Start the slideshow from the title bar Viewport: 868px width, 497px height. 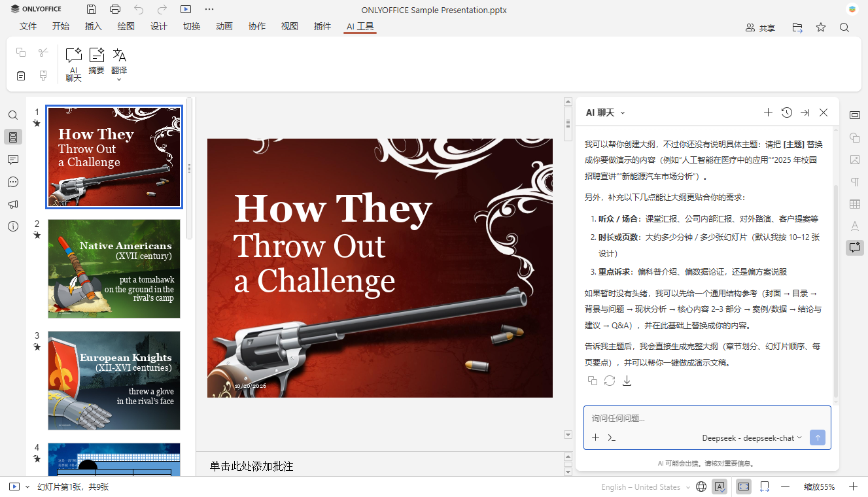[x=186, y=9]
